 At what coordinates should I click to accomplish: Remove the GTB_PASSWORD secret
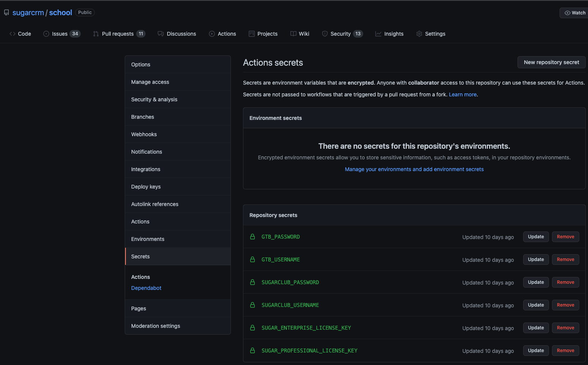click(x=565, y=237)
